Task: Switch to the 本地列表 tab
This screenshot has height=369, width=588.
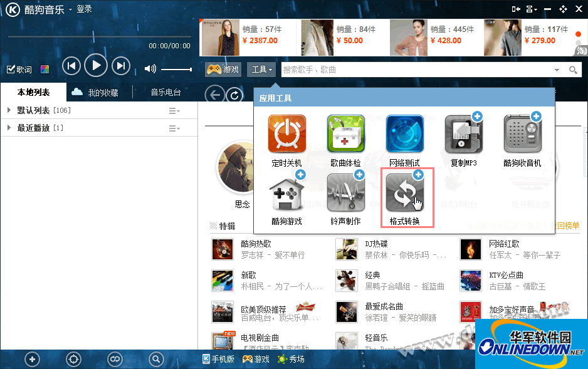Action: [x=33, y=92]
